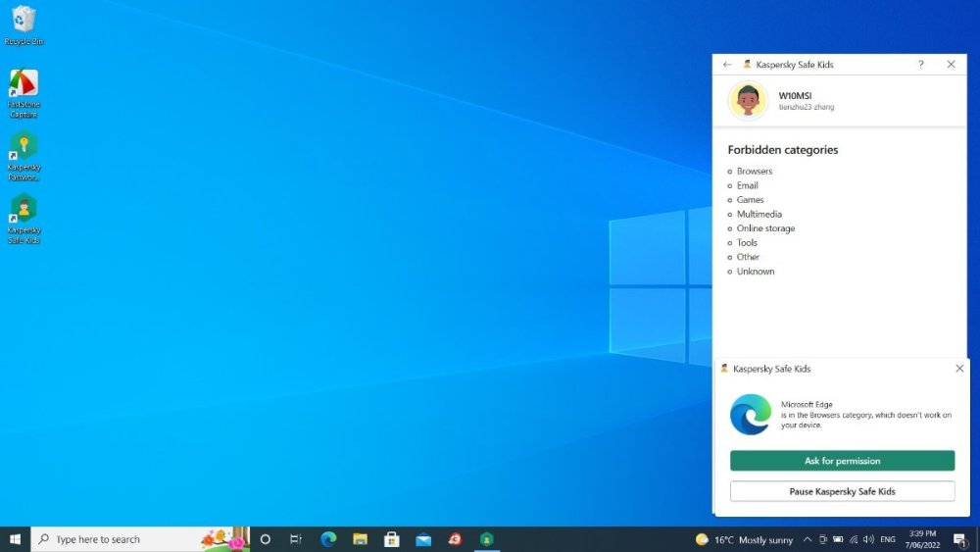Open help via the question mark icon
980x552 pixels.
pyautogui.click(x=920, y=65)
